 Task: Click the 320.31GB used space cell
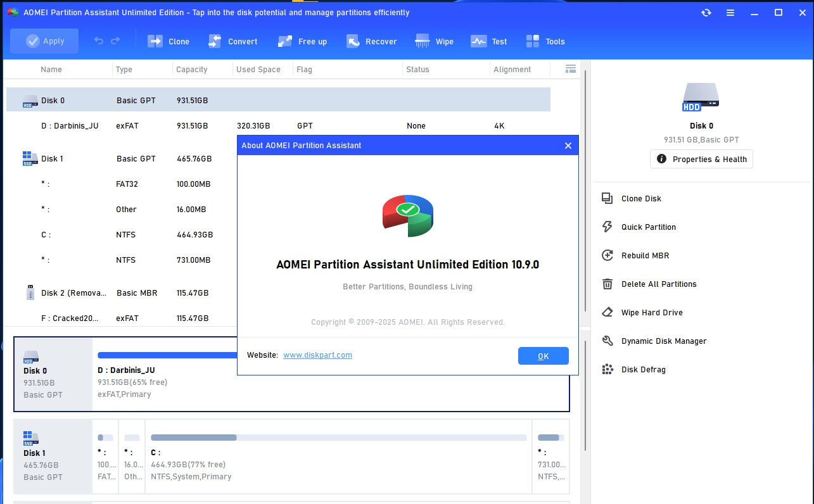(x=253, y=126)
